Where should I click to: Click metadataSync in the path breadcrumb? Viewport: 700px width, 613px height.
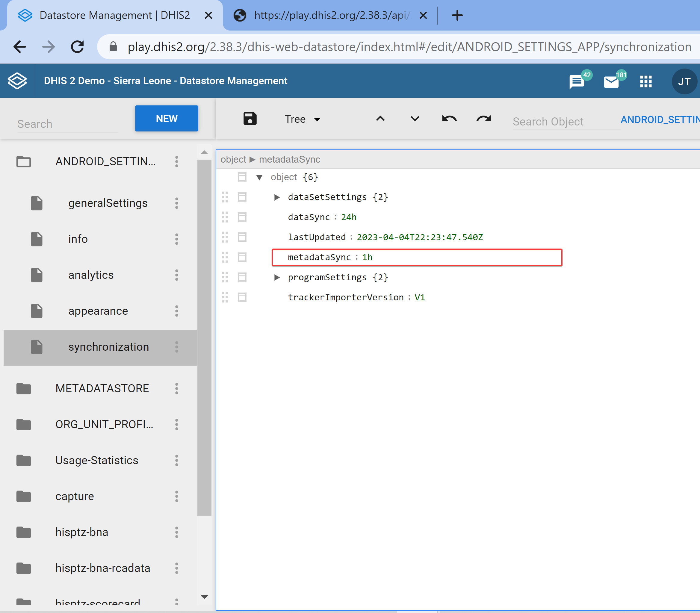click(289, 159)
